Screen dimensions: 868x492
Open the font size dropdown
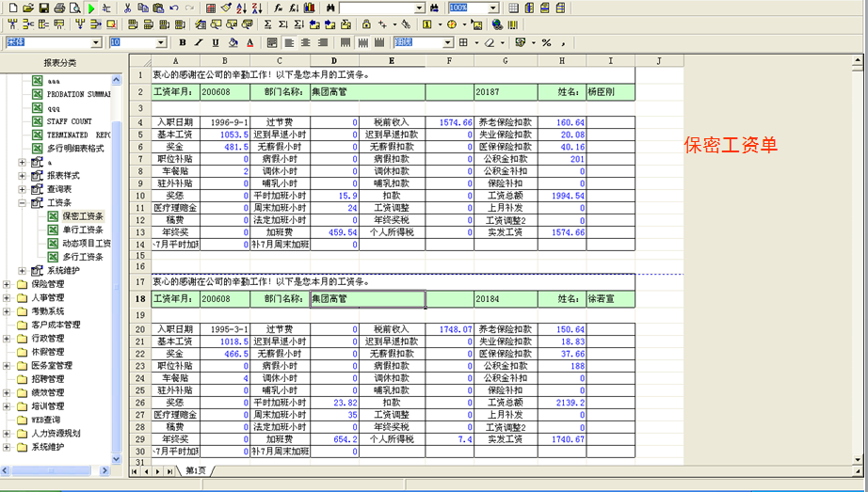161,42
